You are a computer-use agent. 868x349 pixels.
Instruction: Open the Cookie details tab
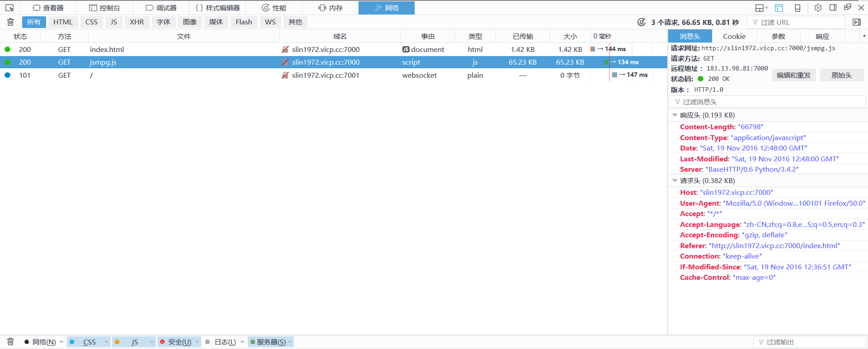pos(734,36)
